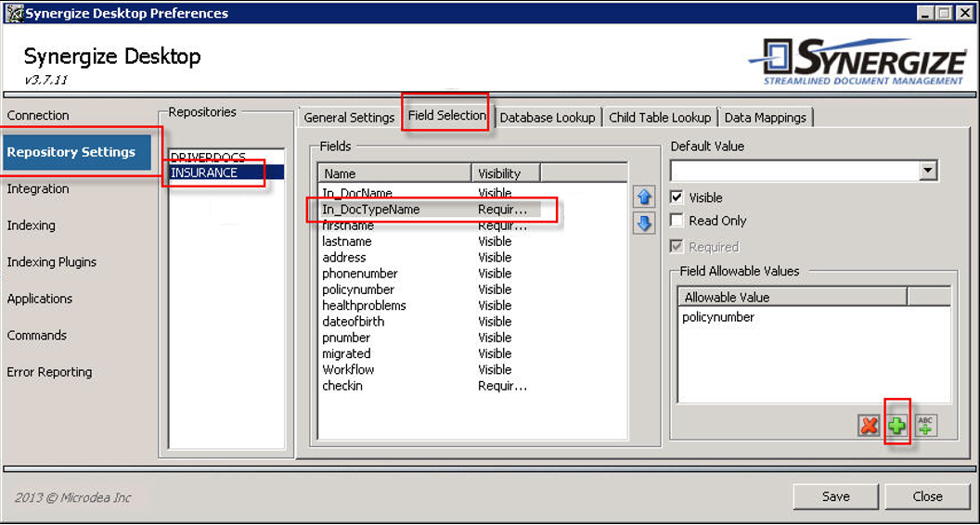Viewport: 980px width, 525px height.
Task: Switch to the General Settings tab
Action: click(349, 118)
